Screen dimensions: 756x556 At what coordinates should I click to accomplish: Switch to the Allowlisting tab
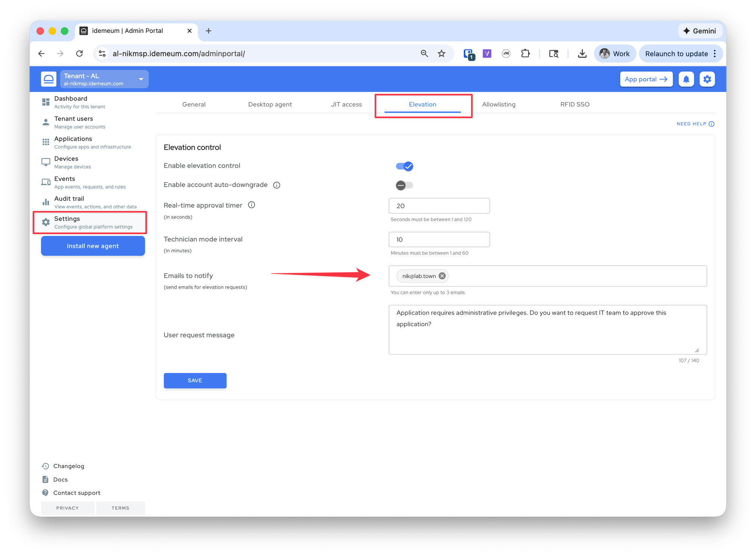[499, 104]
